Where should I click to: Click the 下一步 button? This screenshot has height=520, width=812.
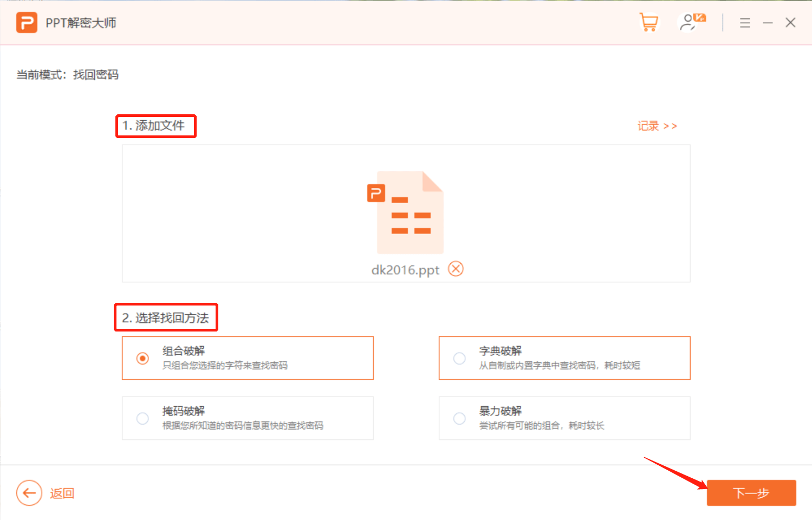(751, 493)
